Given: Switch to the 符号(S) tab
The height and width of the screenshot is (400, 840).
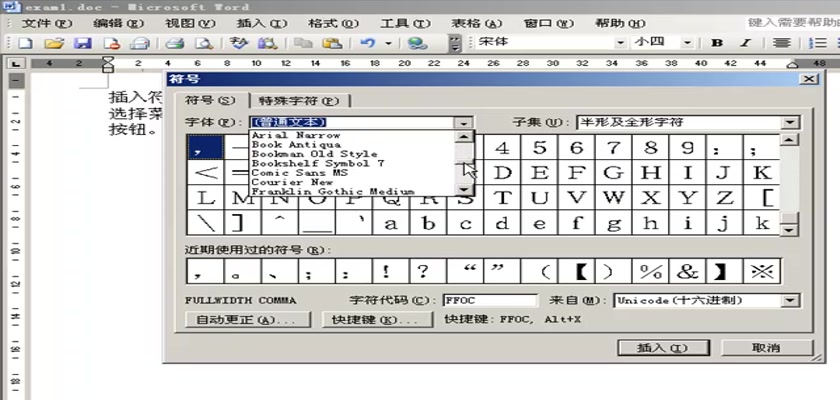Looking at the screenshot, I should point(210,100).
